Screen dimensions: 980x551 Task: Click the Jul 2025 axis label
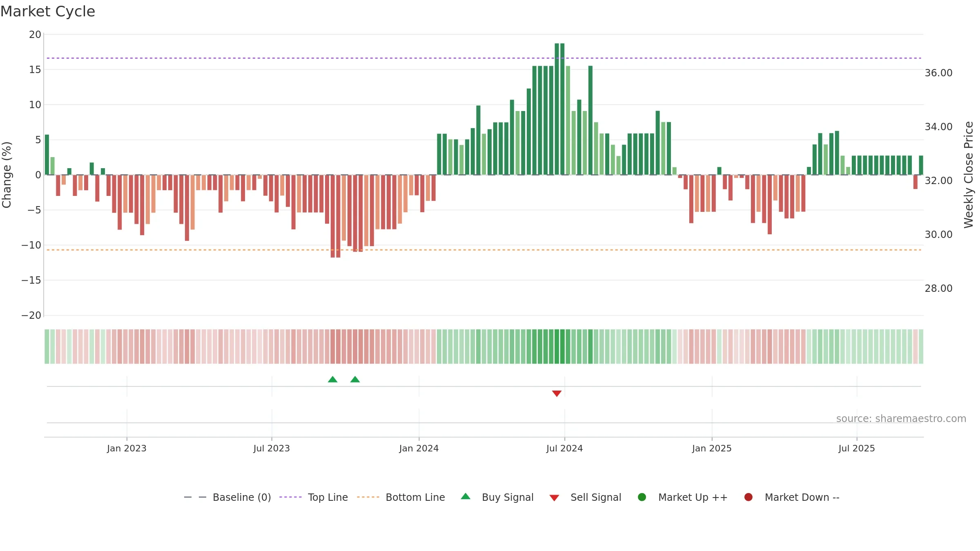pyautogui.click(x=857, y=448)
